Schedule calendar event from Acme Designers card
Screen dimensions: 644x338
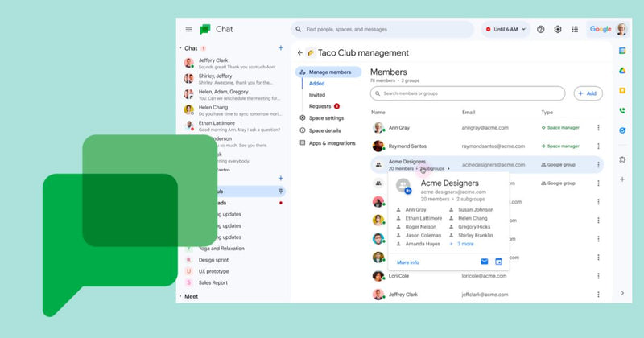(x=498, y=262)
